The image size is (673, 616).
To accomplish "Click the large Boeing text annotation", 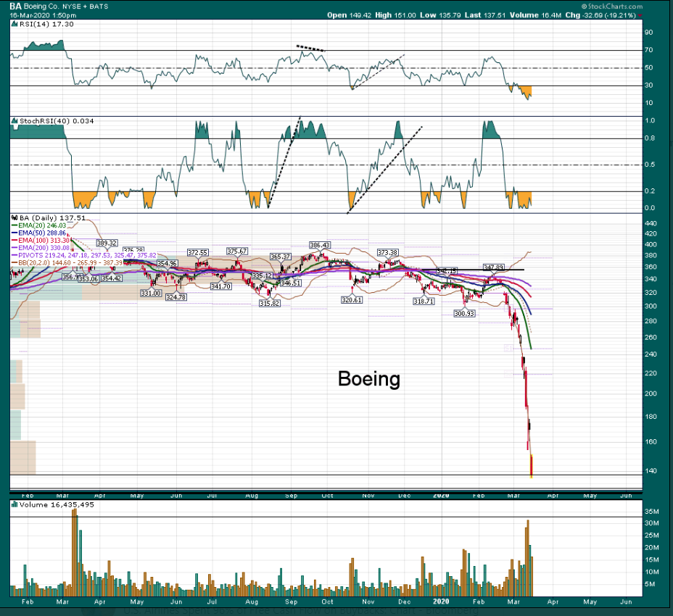I will point(369,379).
